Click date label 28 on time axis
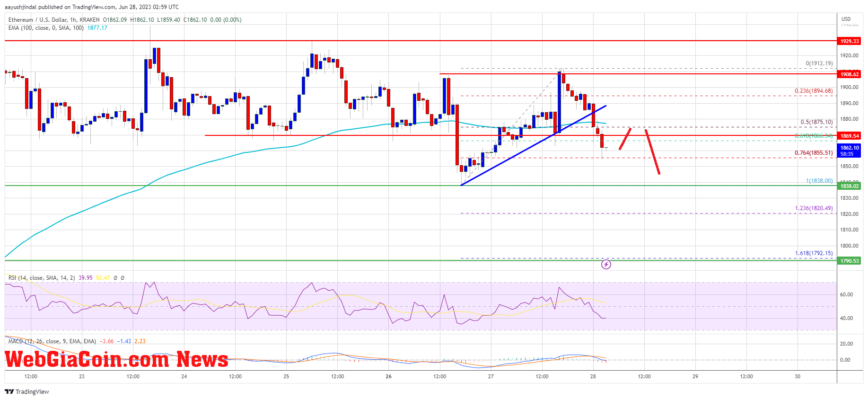This screenshot has height=400, width=868. [593, 376]
